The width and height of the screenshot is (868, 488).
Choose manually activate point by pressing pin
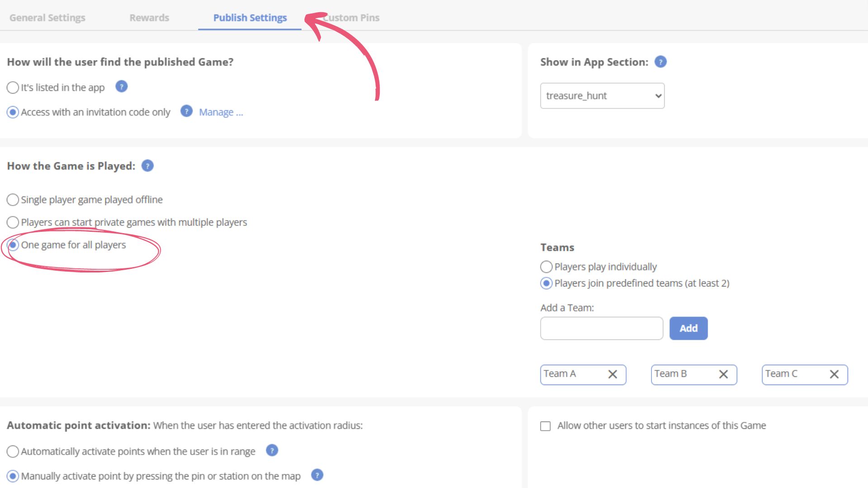coord(13,476)
